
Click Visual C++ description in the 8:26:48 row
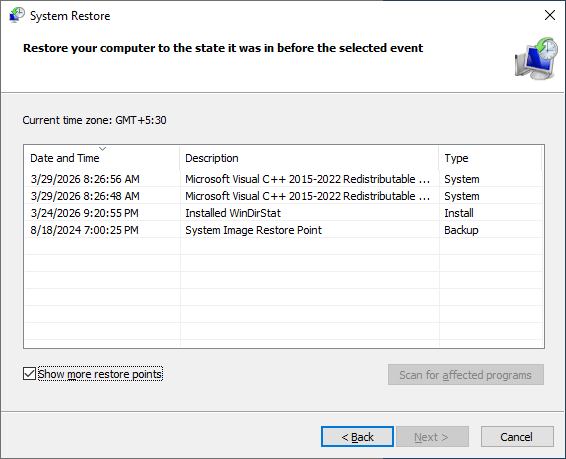[x=307, y=196]
